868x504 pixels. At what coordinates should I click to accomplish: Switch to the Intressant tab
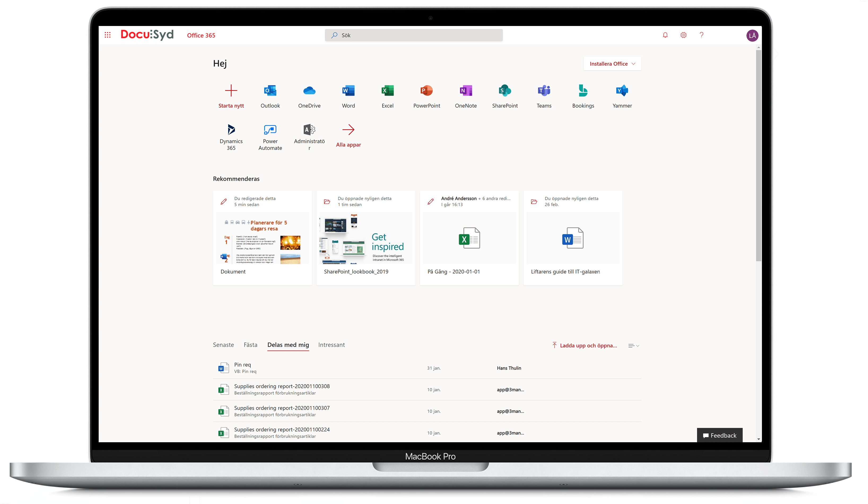click(331, 345)
